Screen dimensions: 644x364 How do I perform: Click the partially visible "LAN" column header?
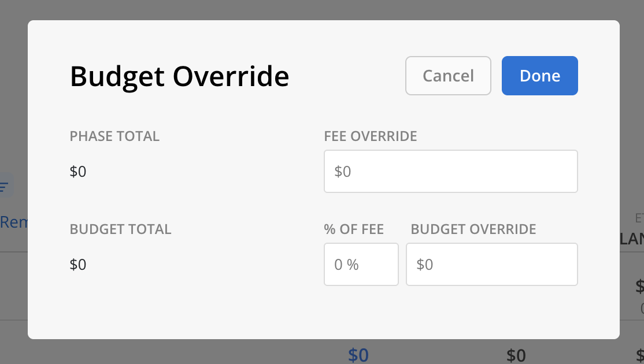pos(632,239)
